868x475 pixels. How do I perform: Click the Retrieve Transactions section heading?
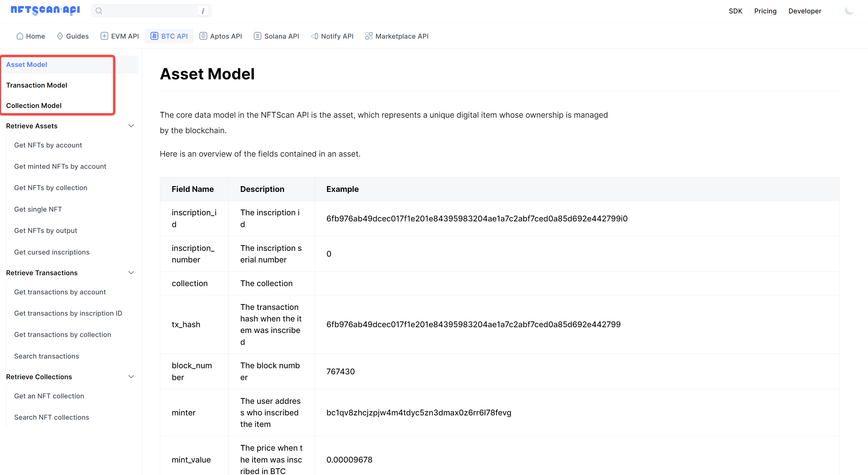point(42,273)
